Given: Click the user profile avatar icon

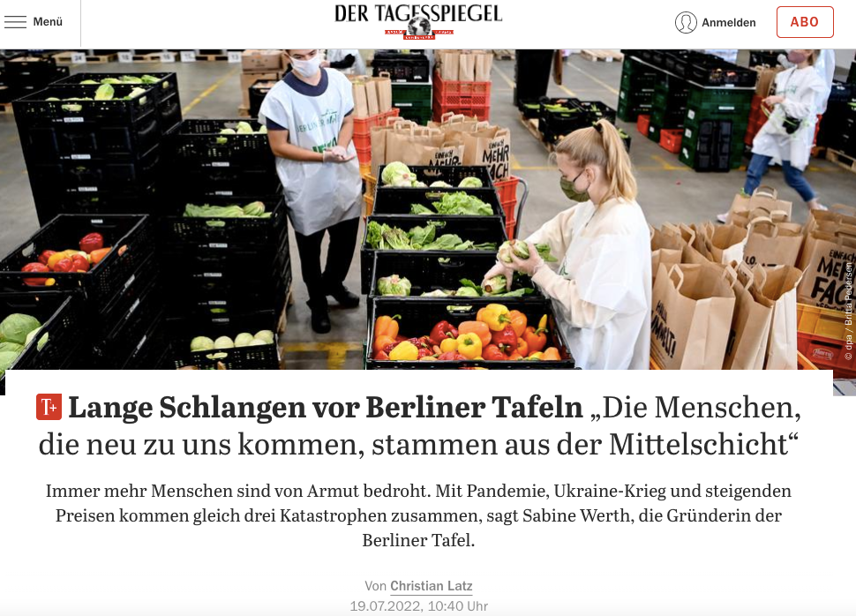Looking at the screenshot, I should [x=686, y=22].
